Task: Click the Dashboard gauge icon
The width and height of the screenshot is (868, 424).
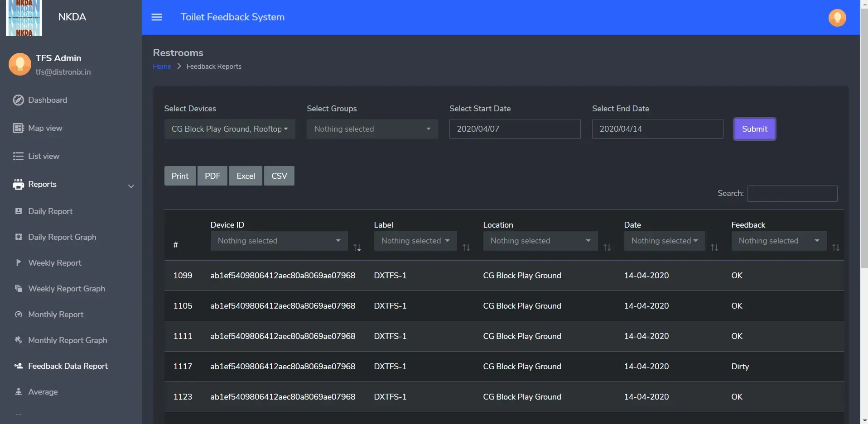Action: 18,100
